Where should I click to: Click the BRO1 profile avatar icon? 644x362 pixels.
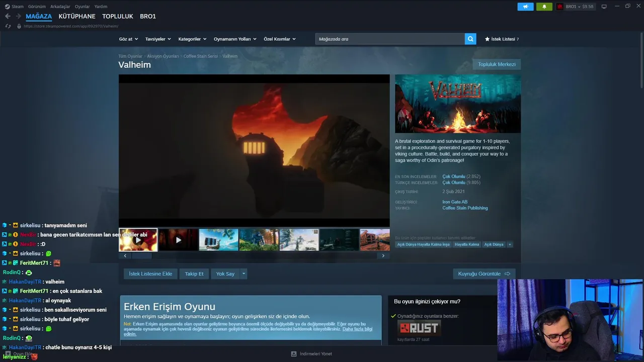pyautogui.click(x=559, y=7)
